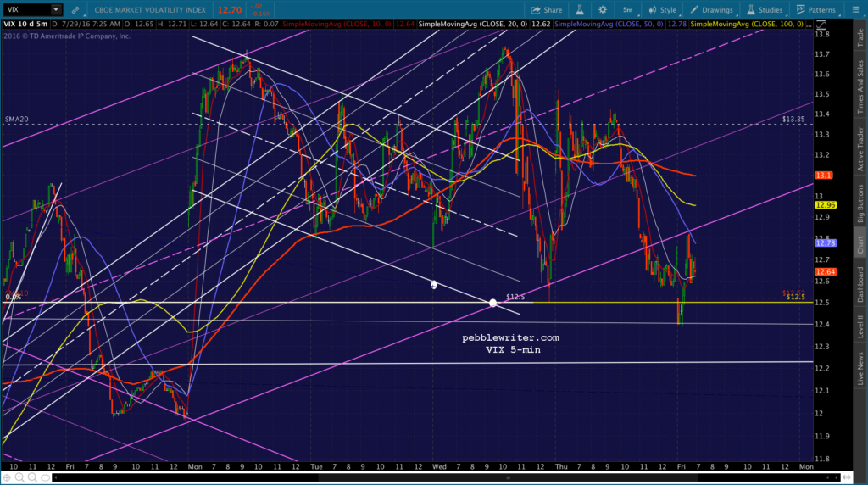This screenshot has width=868, height=485.
Task: Click the VIX symbol input field
Action: (x=26, y=9)
